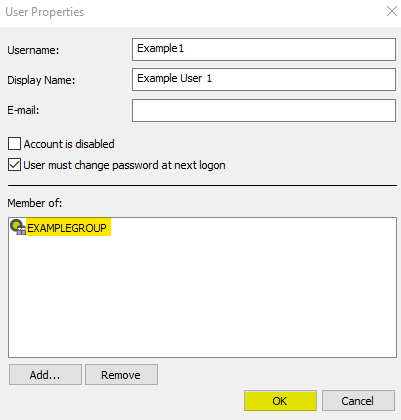Click the E-mail: label
Image resolution: width=401 pixels, height=420 pixels.
click(23, 110)
